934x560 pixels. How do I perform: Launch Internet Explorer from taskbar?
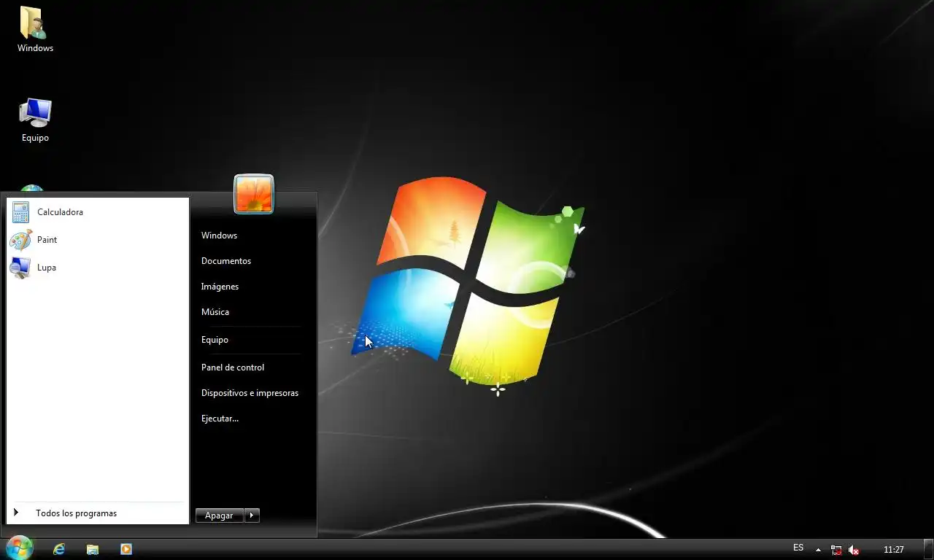pos(59,550)
